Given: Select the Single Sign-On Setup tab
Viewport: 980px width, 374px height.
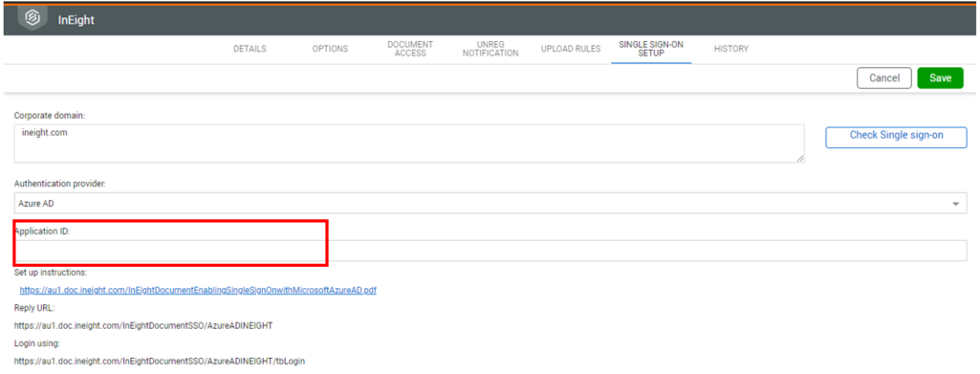Looking at the screenshot, I should [651, 49].
